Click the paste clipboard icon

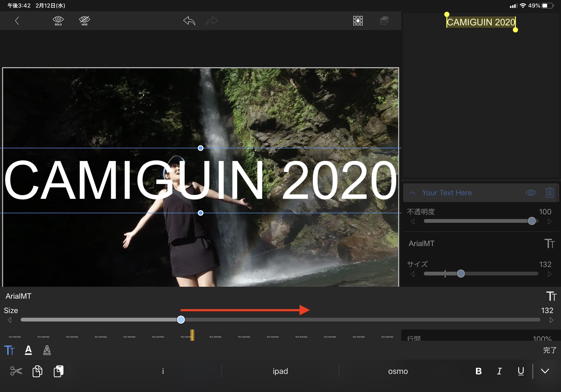[x=59, y=371]
